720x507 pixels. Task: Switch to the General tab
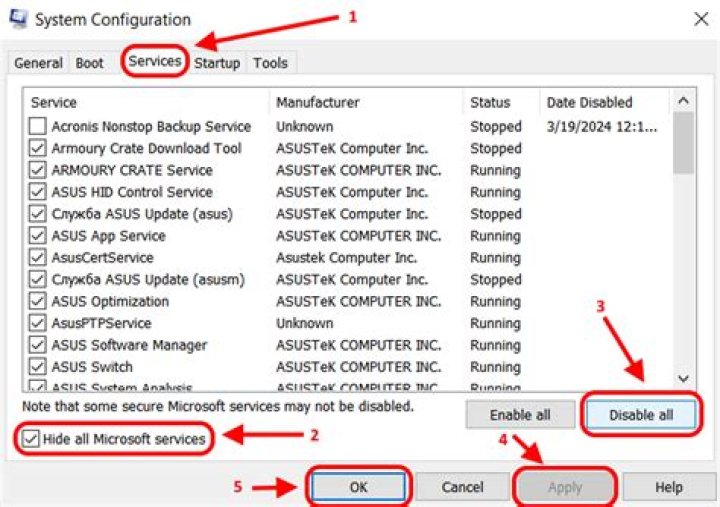(x=38, y=63)
